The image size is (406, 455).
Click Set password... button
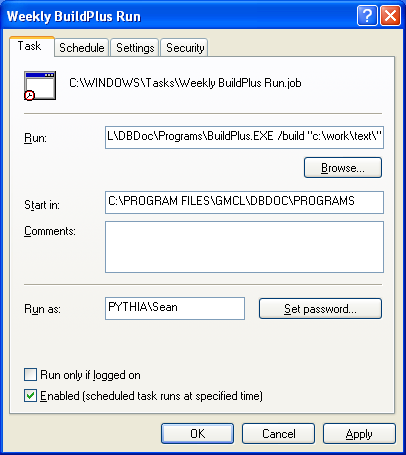click(320, 309)
